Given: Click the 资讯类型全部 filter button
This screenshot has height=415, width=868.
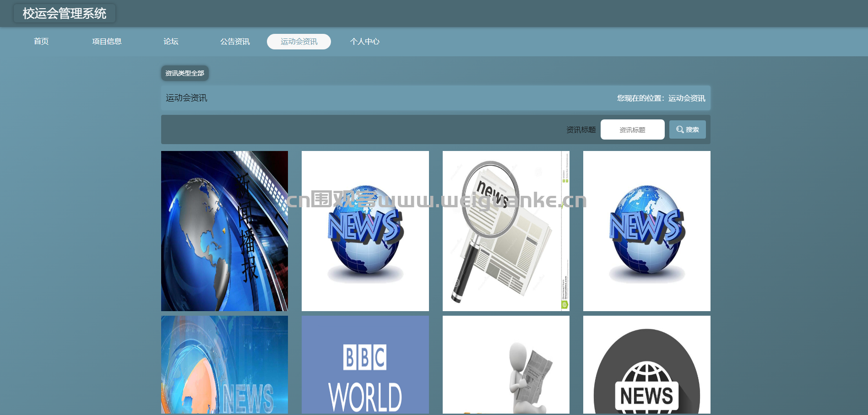Looking at the screenshot, I should (185, 73).
